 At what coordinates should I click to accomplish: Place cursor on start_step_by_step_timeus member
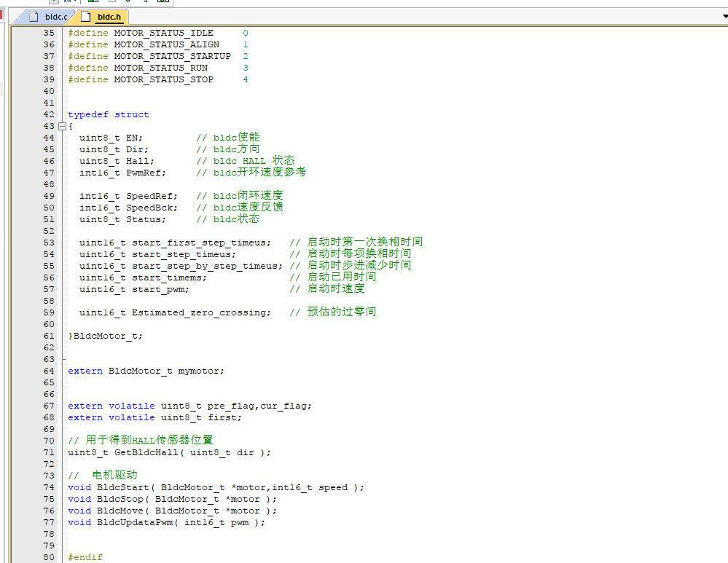[x=207, y=266]
